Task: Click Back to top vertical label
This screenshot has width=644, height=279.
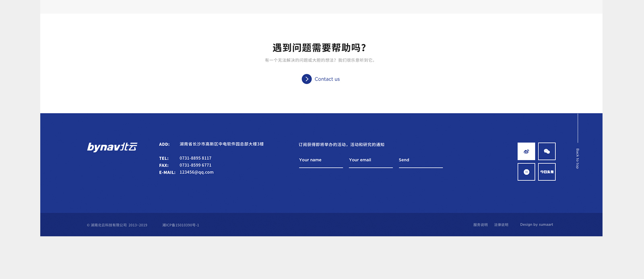Action: pyautogui.click(x=577, y=158)
